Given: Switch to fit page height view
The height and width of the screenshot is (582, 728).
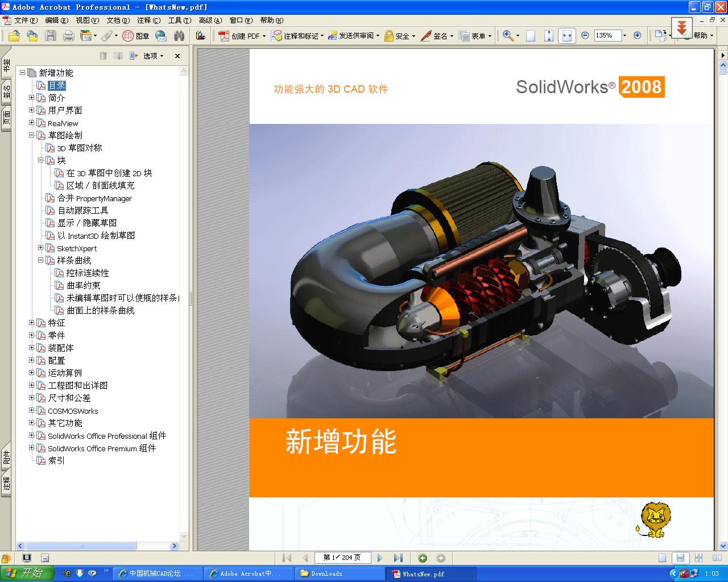Looking at the screenshot, I should pos(548,36).
